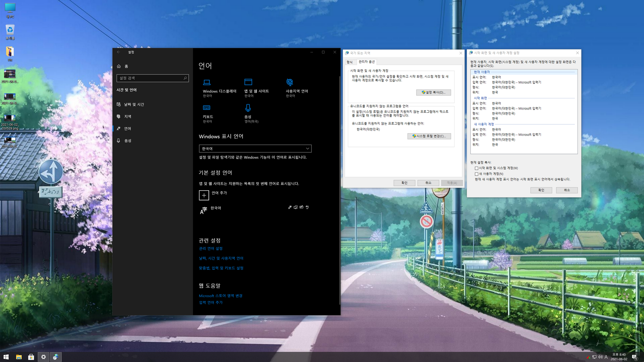Open the 음성 sidebar item
The width and height of the screenshot is (644, 362).
pos(152,141)
